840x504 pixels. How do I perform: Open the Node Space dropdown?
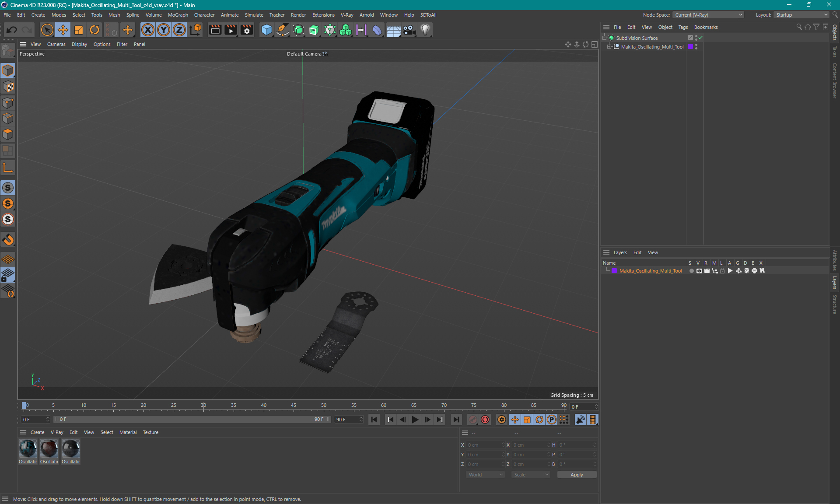tap(708, 15)
